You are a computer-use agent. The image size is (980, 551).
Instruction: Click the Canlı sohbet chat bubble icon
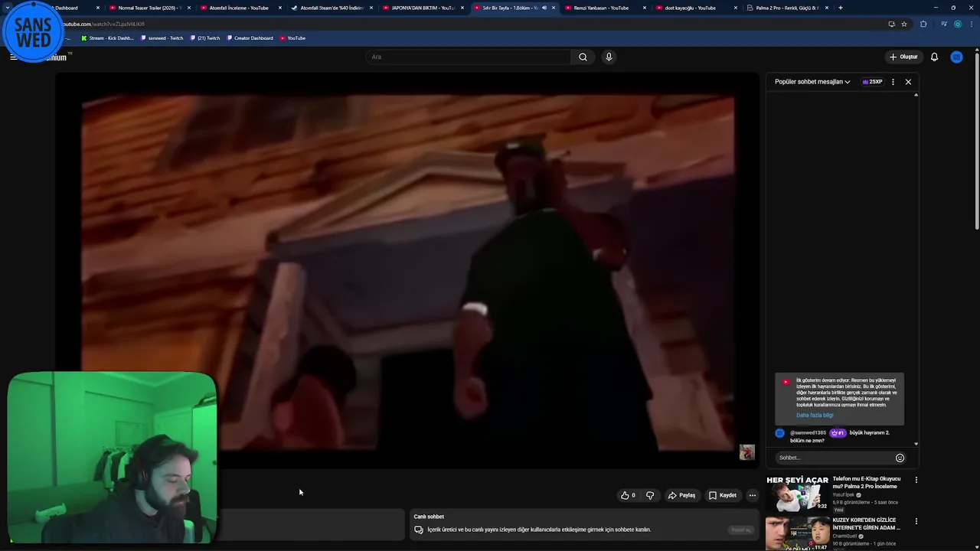point(419,530)
